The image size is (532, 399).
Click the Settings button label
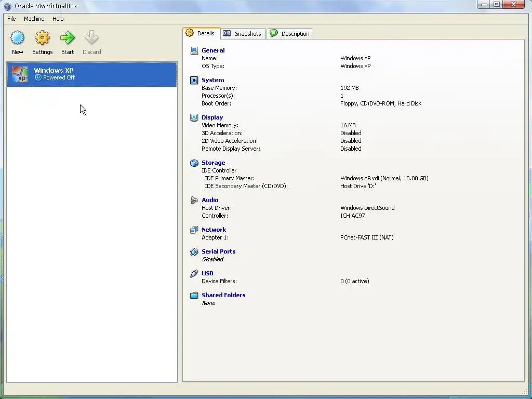point(43,52)
